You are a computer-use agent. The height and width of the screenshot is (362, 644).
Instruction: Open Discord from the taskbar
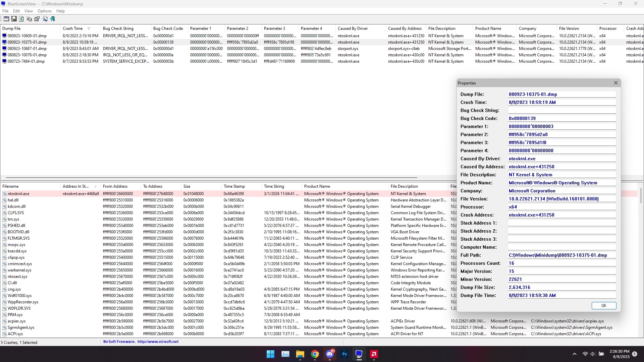click(330, 354)
